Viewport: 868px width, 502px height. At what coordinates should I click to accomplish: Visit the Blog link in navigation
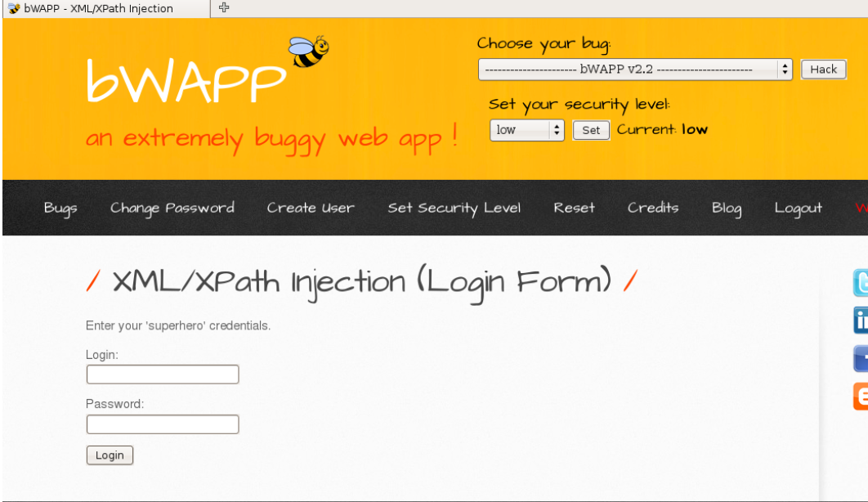(x=727, y=208)
